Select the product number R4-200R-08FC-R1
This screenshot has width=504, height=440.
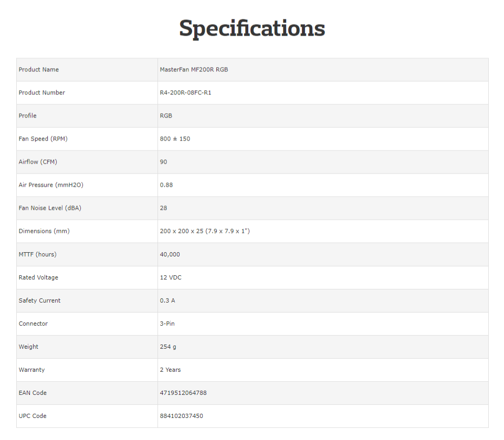[185, 93]
